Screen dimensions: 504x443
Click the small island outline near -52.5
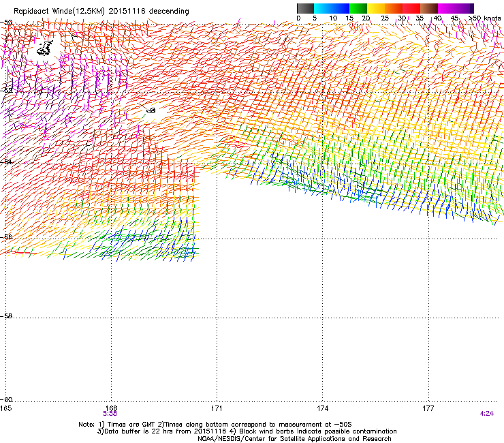click(x=151, y=110)
